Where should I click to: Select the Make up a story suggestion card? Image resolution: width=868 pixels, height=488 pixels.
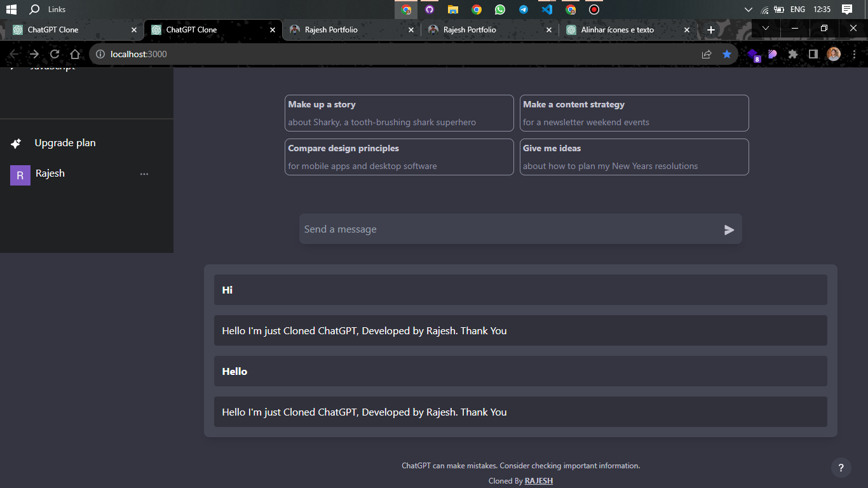tap(399, 113)
